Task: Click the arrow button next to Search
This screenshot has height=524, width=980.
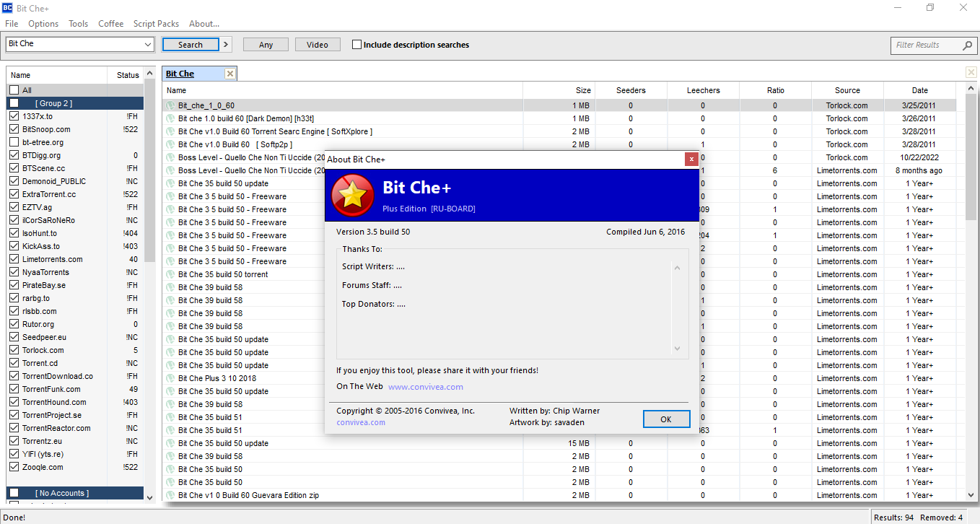Action: [226, 45]
